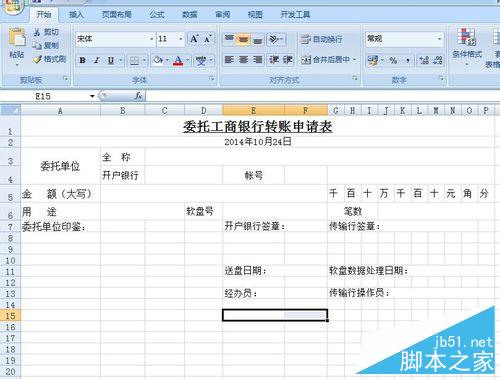Image resolution: width=500 pixels, height=379 pixels.
Task: Toggle Bold formatting
Action: (82, 60)
